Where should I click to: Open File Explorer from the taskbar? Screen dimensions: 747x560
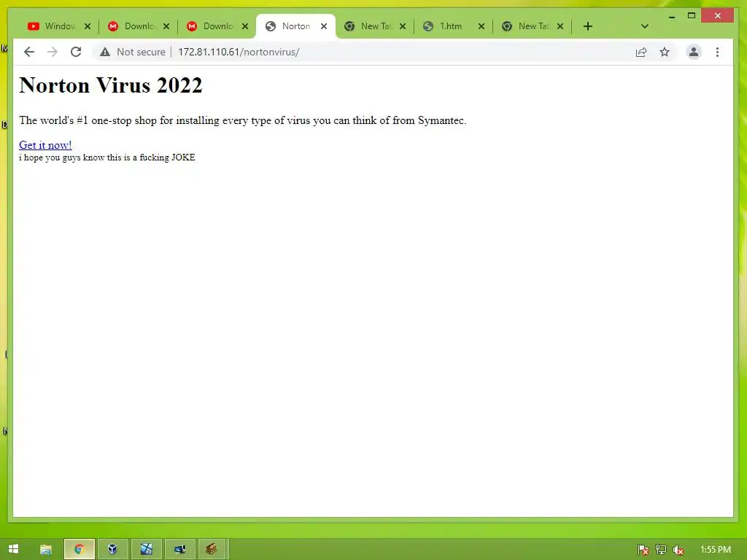(x=46, y=550)
